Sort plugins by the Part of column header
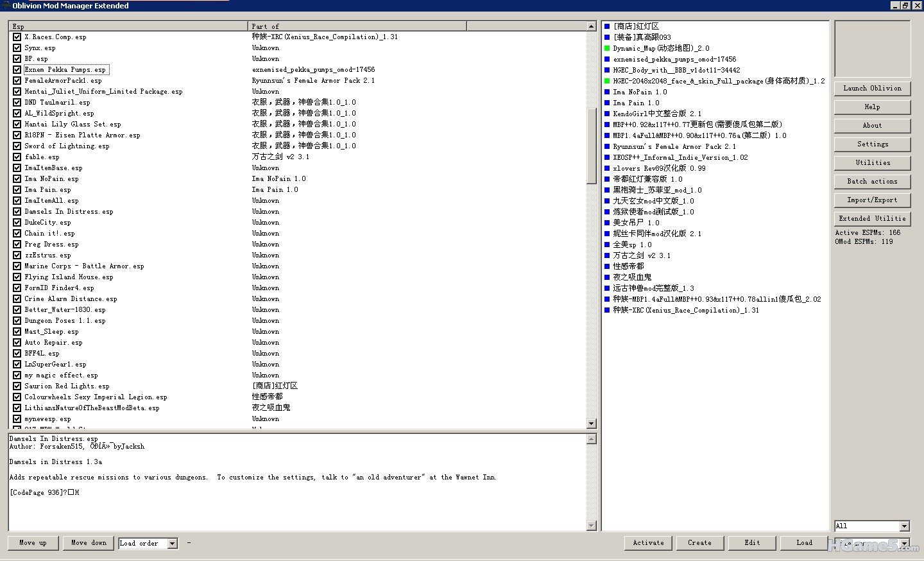Image resolution: width=924 pixels, height=561 pixels. pos(357,26)
